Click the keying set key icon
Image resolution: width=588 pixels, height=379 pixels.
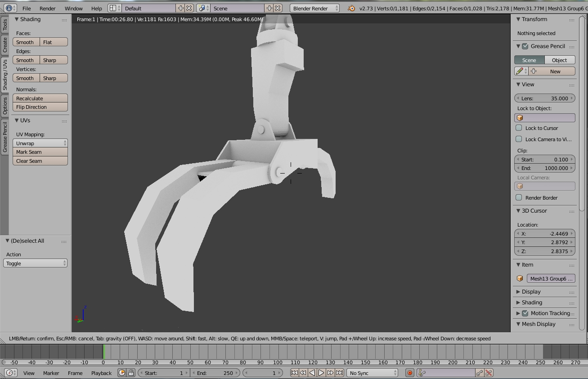pyautogui.click(x=422, y=373)
